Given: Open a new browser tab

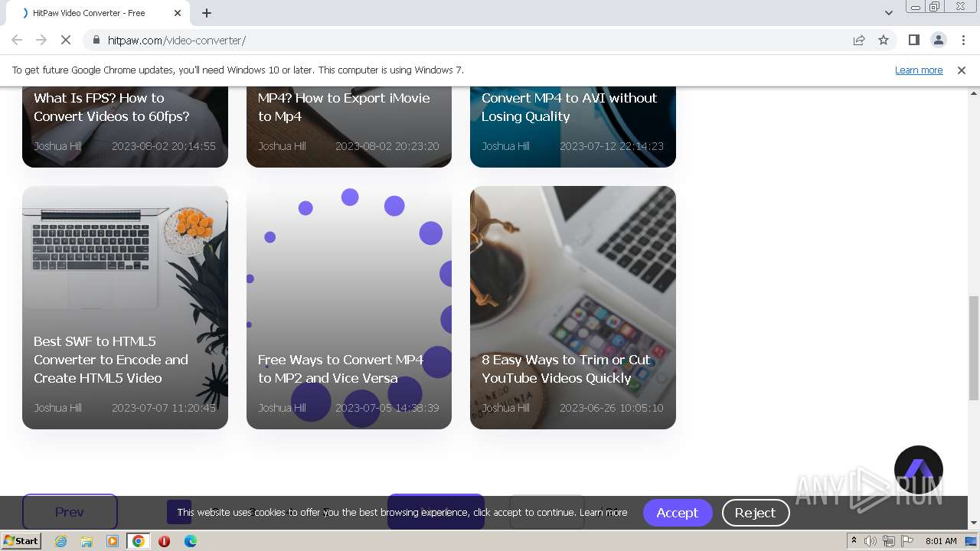Looking at the screenshot, I should (x=207, y=13).
